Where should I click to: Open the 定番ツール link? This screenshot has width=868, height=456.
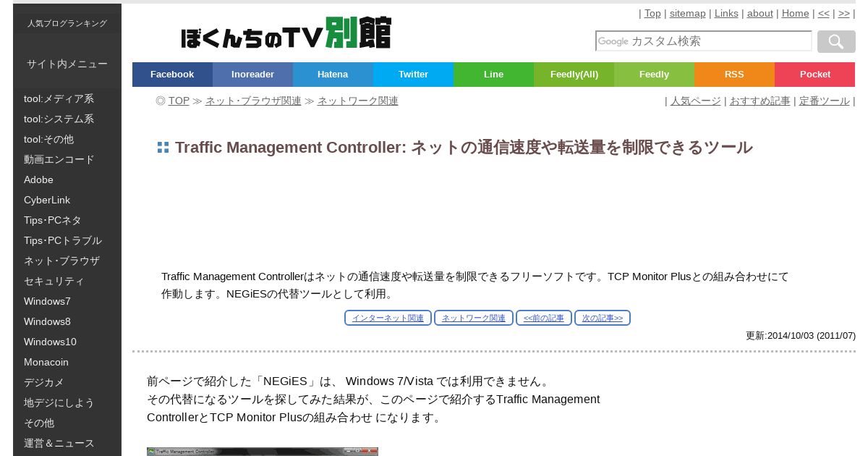824,101
